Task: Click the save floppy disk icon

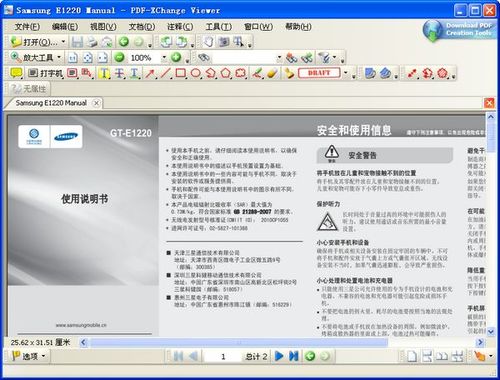Action: (77, 42)
